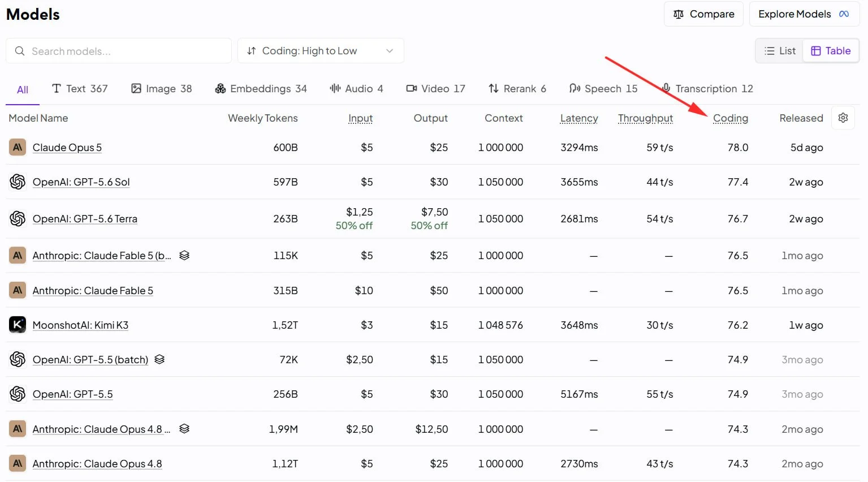Sort by the Latency column header
868x482 pixels.
point(579,118)
